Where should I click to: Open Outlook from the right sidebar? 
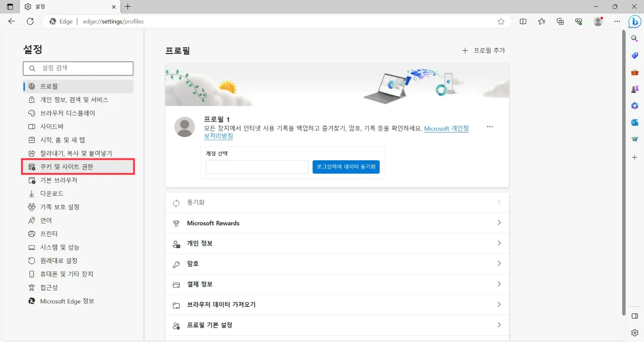click(634, 122)
